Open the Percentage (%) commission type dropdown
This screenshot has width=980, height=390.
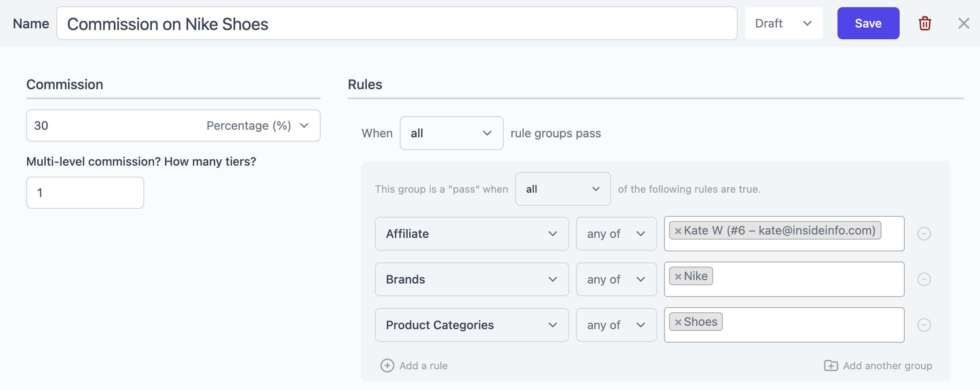tap(257, 125)
